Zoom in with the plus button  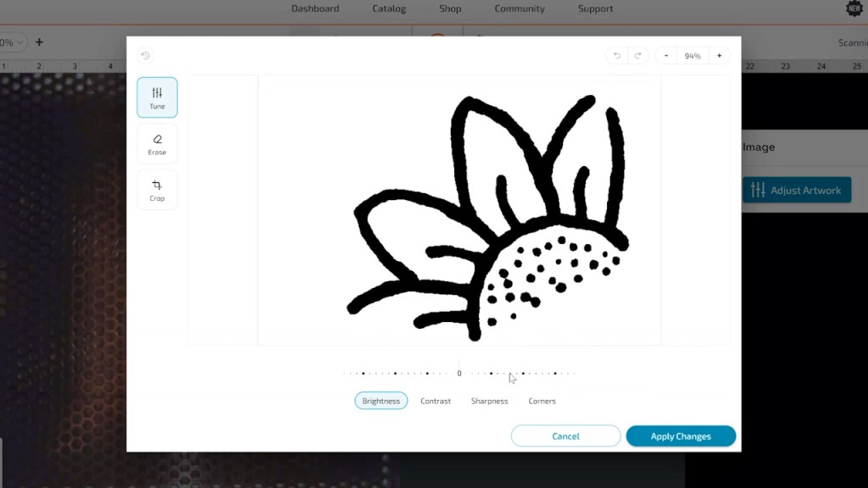[x=719, y=56]
